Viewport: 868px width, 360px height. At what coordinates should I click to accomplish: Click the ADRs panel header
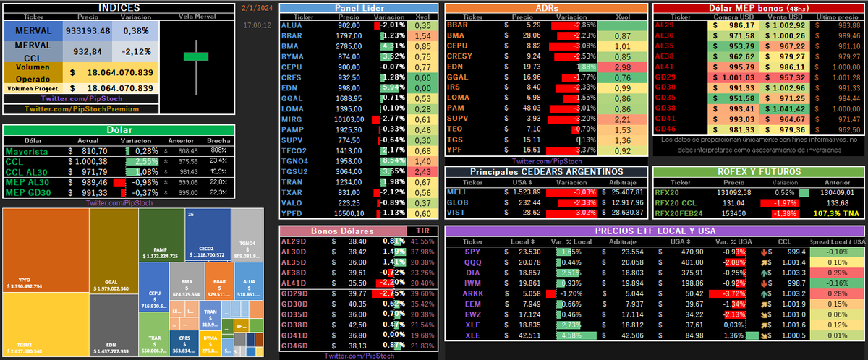[546, 8]
